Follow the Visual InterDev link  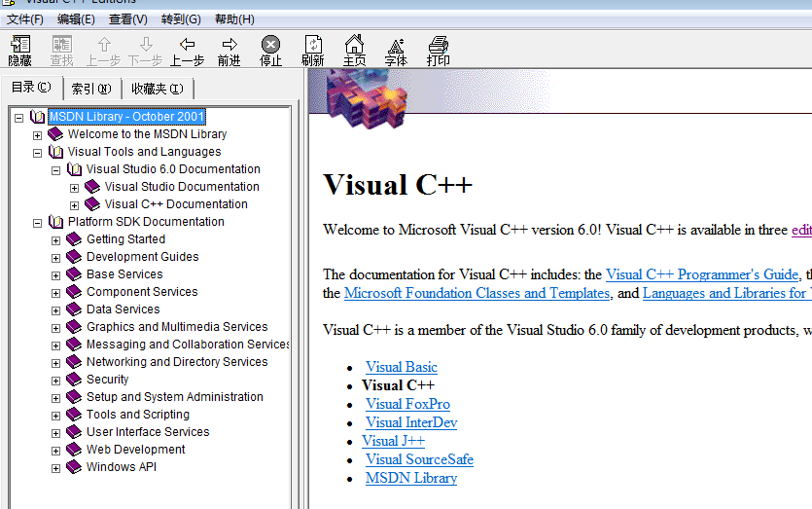(x=411, y=422)
